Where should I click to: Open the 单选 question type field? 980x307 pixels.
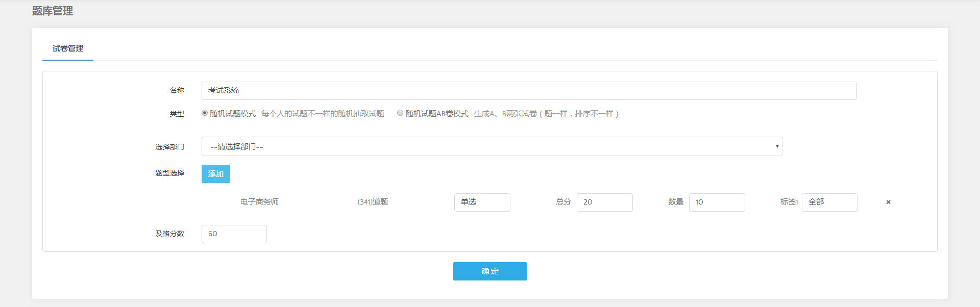pos(482,202)
